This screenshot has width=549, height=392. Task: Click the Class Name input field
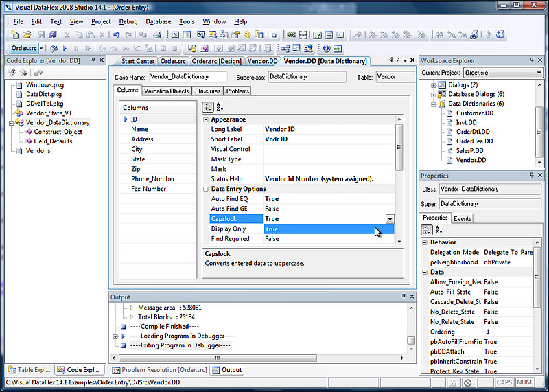click(187, 77)
